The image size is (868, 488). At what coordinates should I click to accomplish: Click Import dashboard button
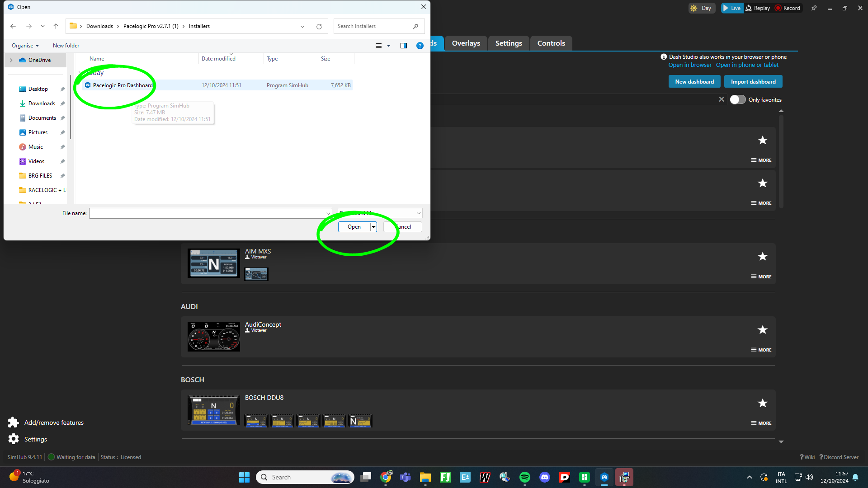tap(753, 82)
